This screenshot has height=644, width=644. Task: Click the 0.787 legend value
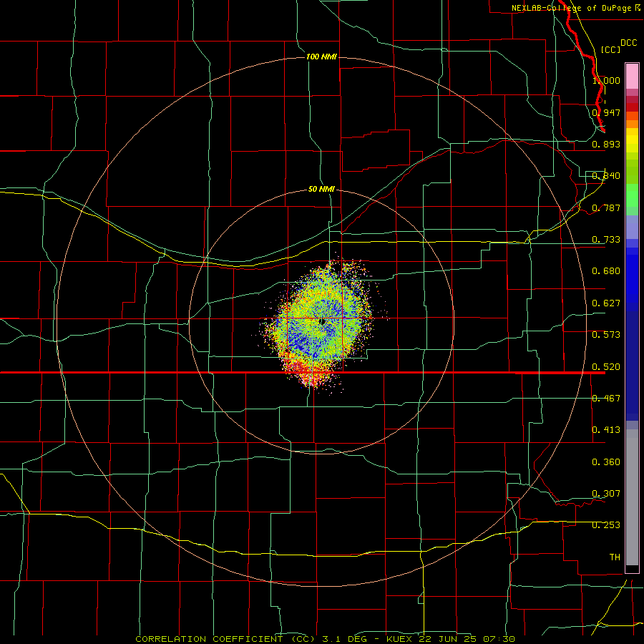point(606,208)
